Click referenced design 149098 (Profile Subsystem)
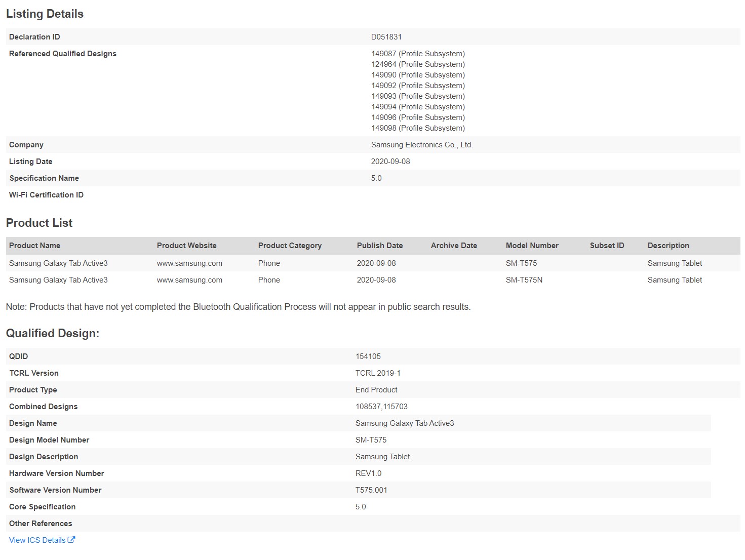 tap(418, 128)
